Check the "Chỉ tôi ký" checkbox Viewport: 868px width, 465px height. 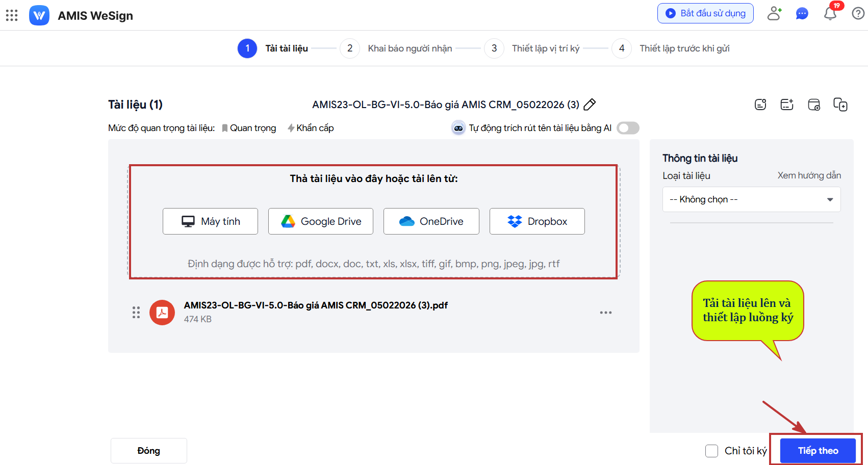pos(712,451)
